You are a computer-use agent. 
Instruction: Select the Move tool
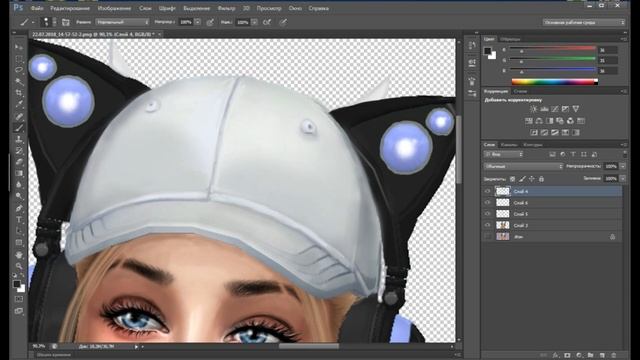pos(19,47)
